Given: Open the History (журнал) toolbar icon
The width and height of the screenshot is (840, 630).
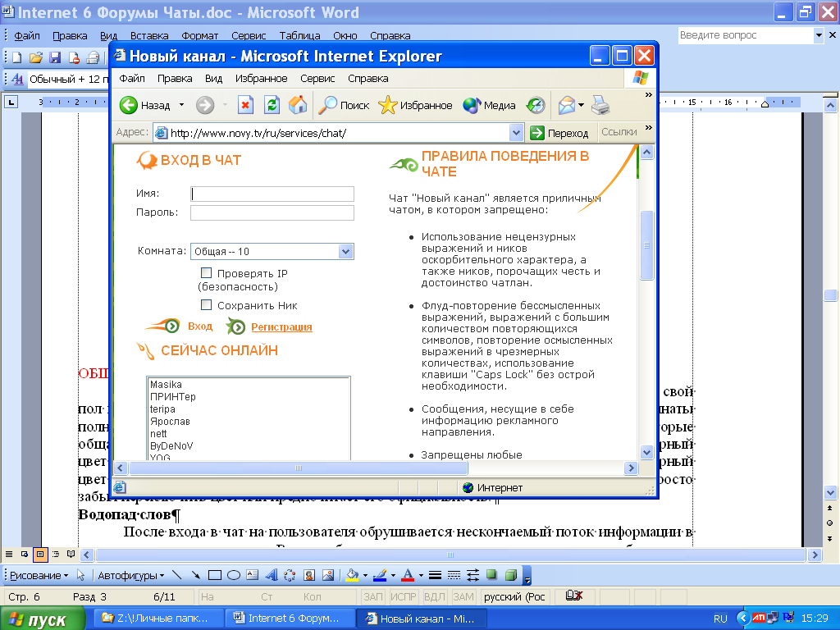Looking at the screenshot, I should [x=535, y=105].
